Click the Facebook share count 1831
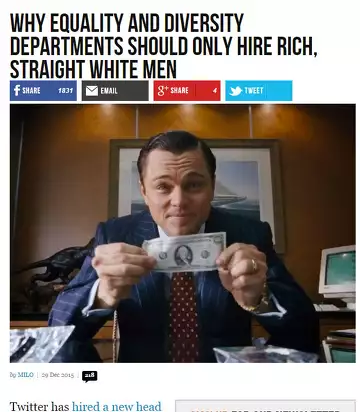This screenshot has height=412, width=360. pos(65,91)
